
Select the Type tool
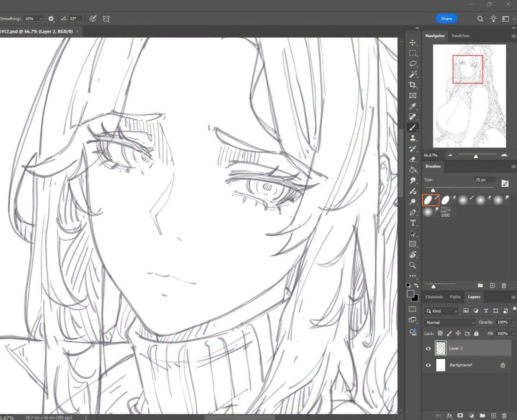[x=413, y=223]
